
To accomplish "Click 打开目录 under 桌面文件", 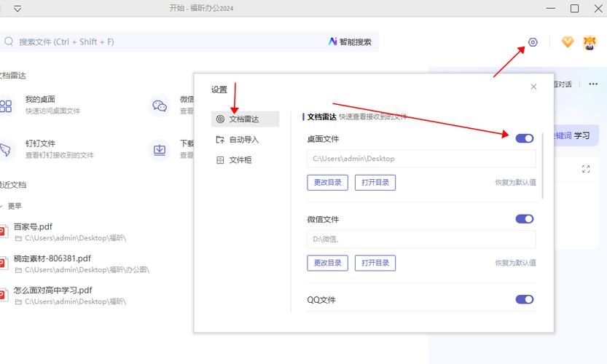I will tap(375, 183).
